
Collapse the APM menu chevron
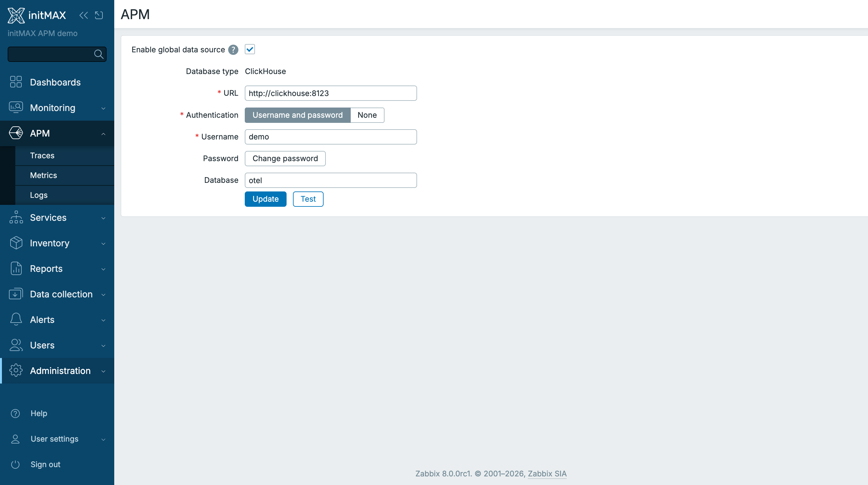[103, 134]
